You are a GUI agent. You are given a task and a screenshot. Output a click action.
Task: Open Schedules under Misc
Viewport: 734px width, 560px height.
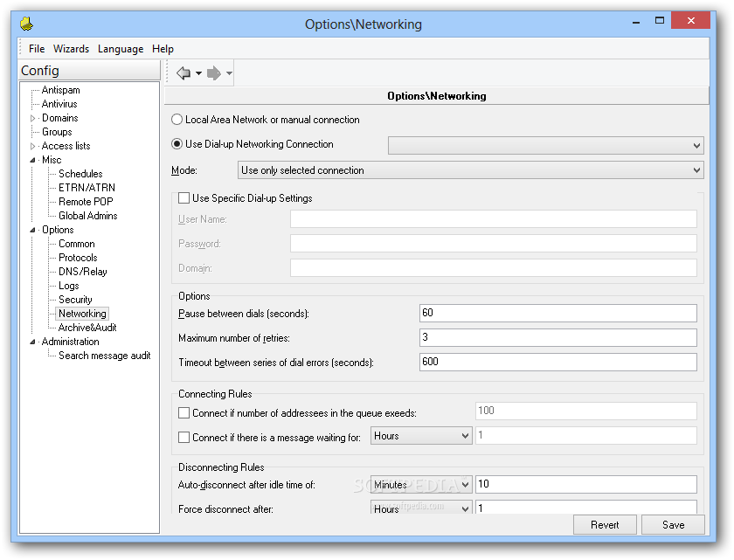(80, 174)
